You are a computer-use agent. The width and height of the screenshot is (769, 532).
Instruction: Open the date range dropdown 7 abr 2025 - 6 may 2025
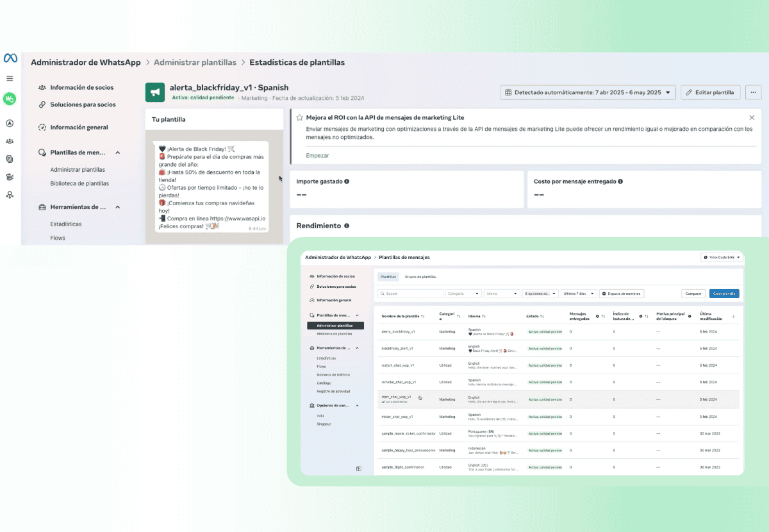click(x=588, y=92)
